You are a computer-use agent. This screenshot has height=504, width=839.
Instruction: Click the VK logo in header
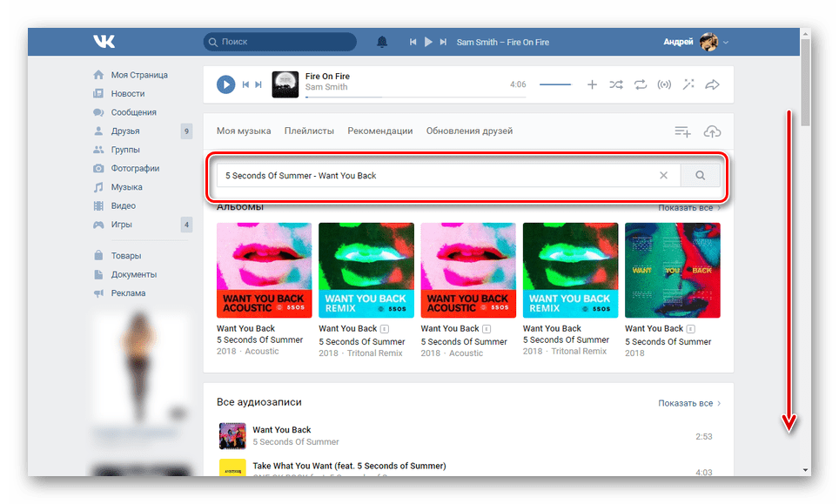104,42
